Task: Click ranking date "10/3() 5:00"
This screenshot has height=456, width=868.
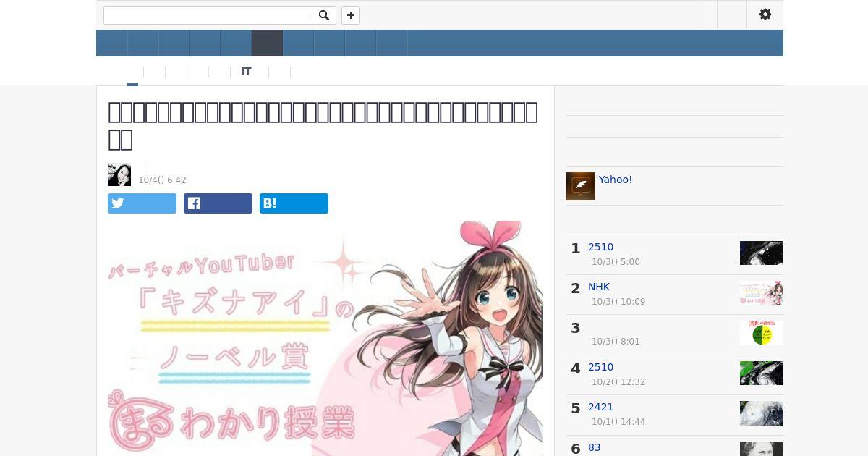Action: pos(616,262)
